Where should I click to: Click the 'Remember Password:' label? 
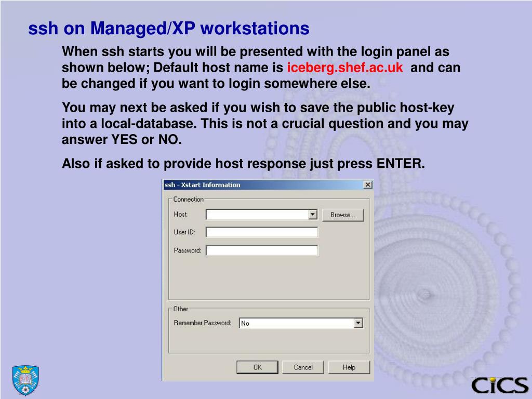(202, 323)
